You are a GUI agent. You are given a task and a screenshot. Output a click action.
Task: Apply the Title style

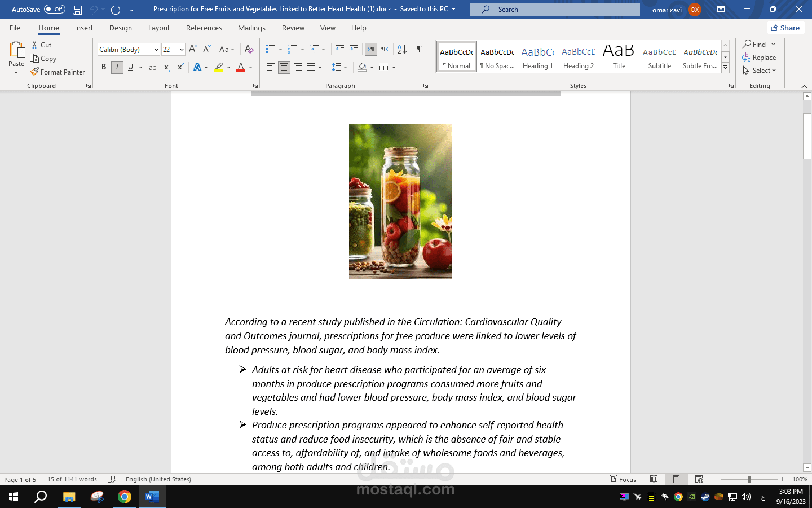click(x=619, y=56)
